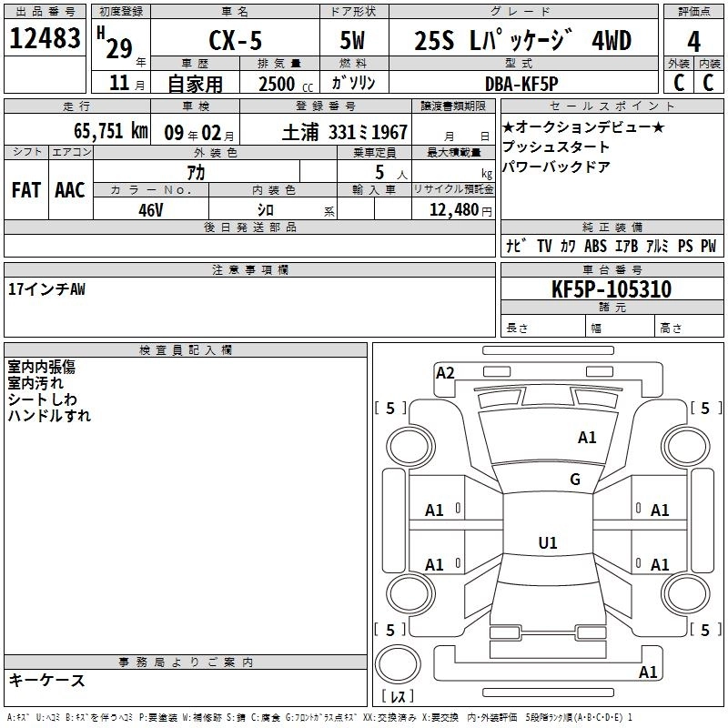
Task: Click the アルミ equipment label
Action: tap(657, 247)
